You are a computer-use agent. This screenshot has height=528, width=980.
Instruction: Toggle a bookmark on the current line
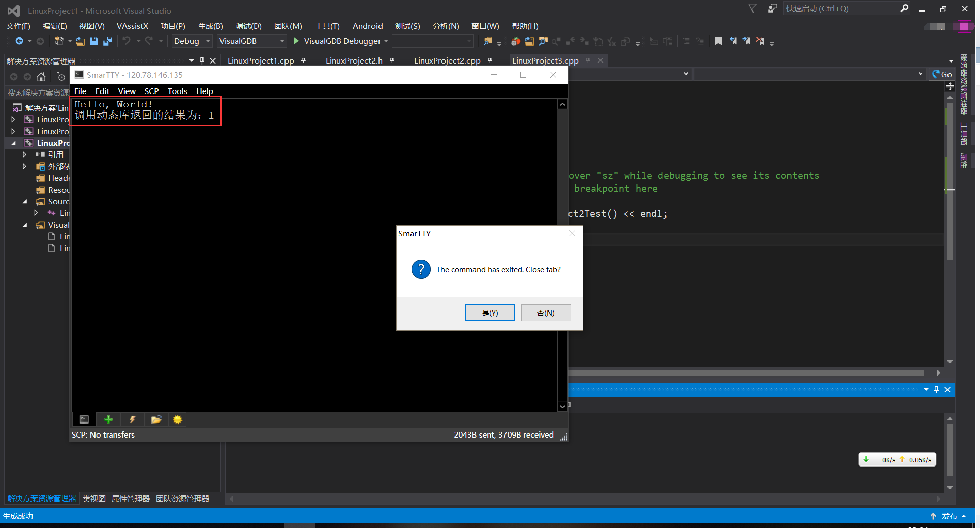pos(718,41)
